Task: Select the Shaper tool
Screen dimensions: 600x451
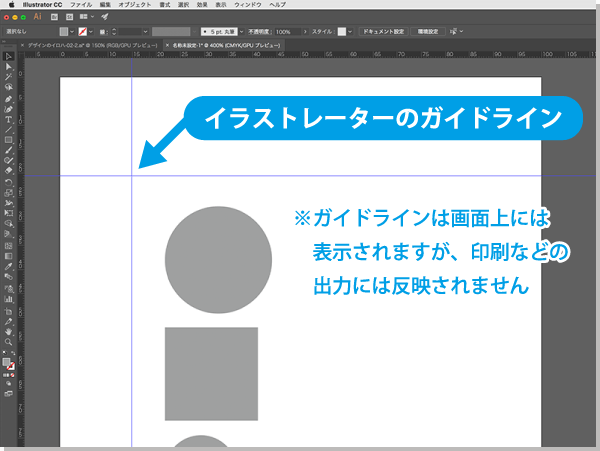Action: [8, 161]
